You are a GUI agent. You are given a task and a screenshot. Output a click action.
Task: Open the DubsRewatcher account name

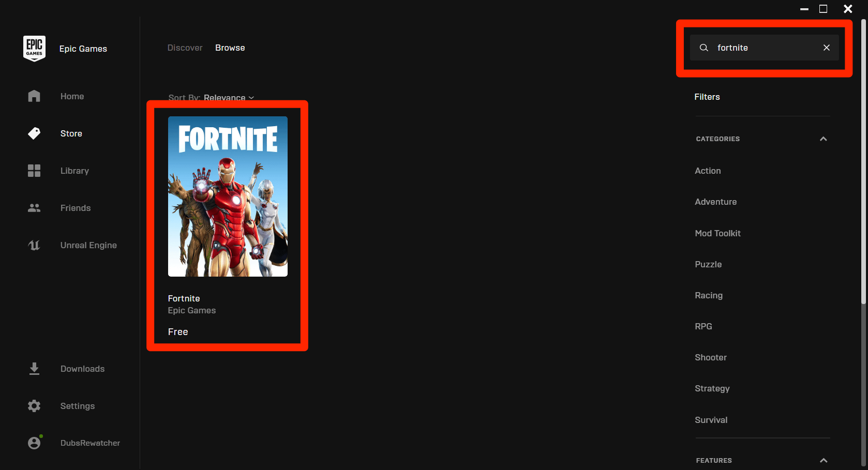click(x=90, y=443)
